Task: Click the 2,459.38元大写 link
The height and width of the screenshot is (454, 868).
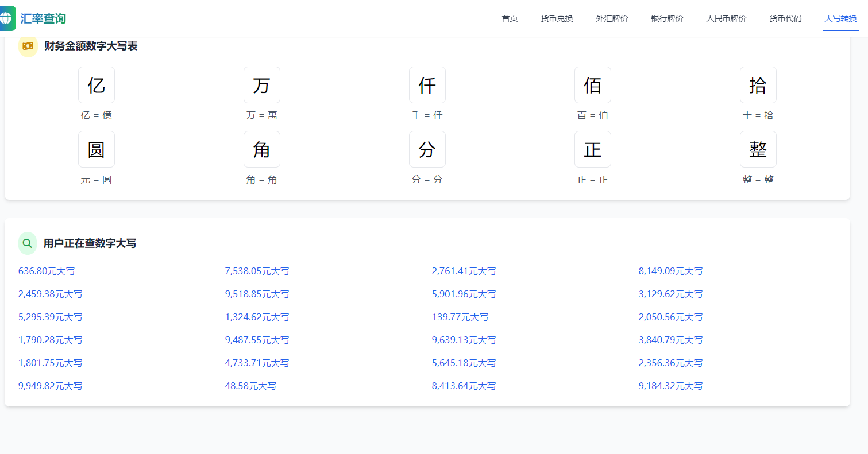Action: click(x=51, y=294)
